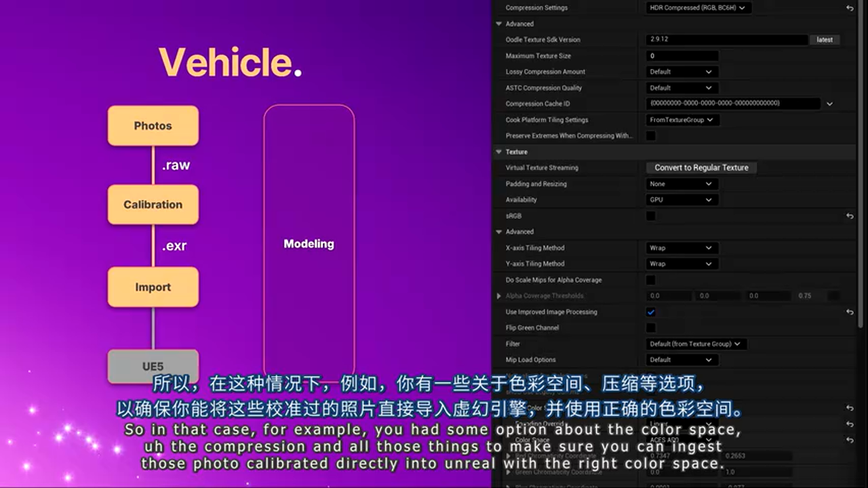The image size is (868, 488).
Task: Reset the Color Space property to default
Action: click(x=852, y=439)
